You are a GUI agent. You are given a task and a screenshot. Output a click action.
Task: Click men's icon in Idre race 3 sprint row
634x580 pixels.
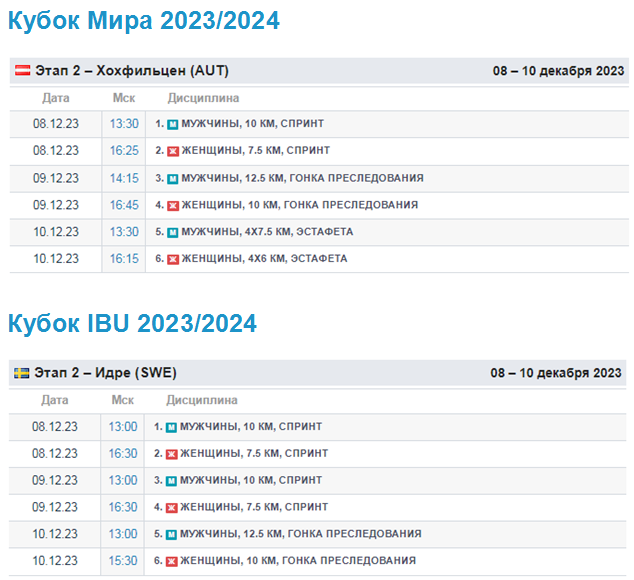pyautogui.click(x=171, y=481)
